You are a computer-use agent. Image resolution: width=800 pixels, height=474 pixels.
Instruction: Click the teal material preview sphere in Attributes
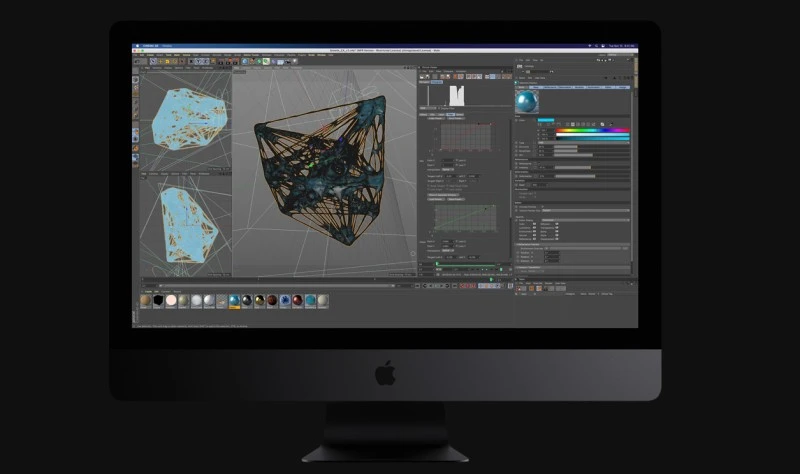click(x=527, y=102)
